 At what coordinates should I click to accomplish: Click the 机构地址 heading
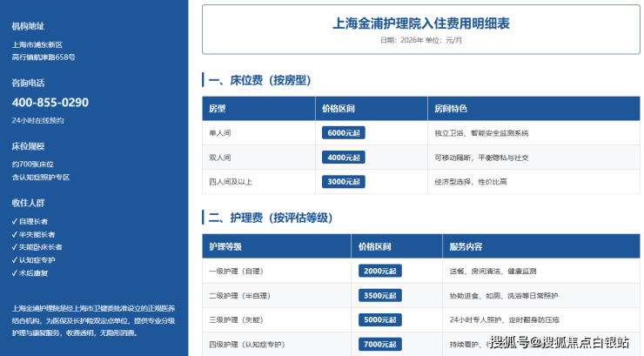pos(28,26)
